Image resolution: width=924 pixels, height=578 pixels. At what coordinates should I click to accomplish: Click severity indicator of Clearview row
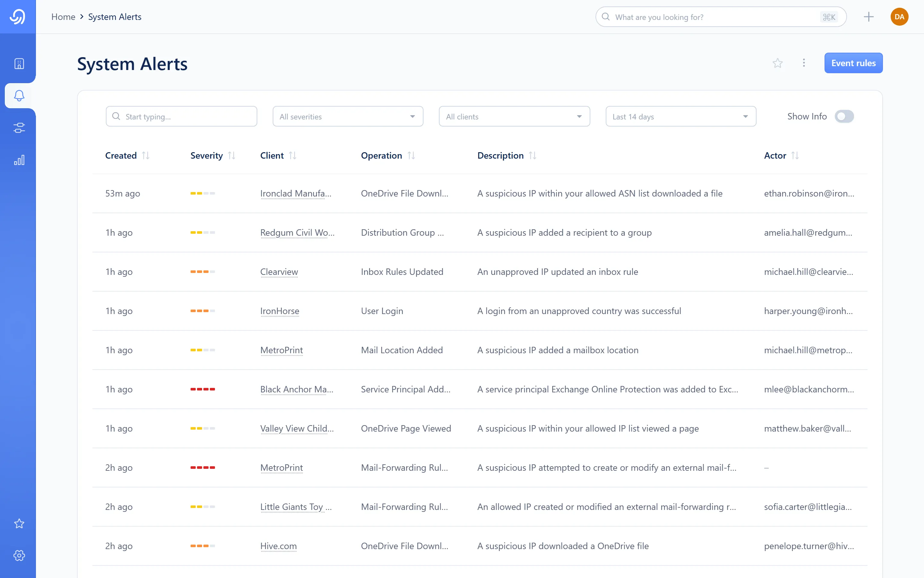[203, 272]
